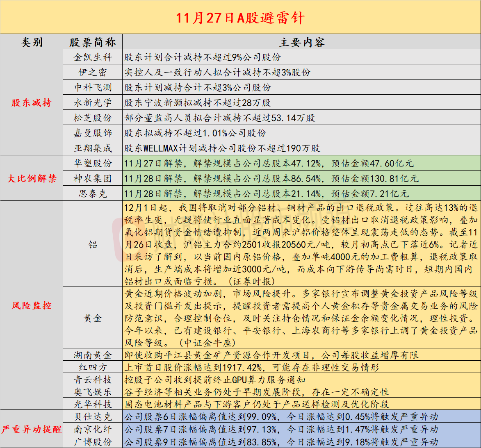Select the 股票简称 column header
Screen dimensions: 481x448
(93, 42)
